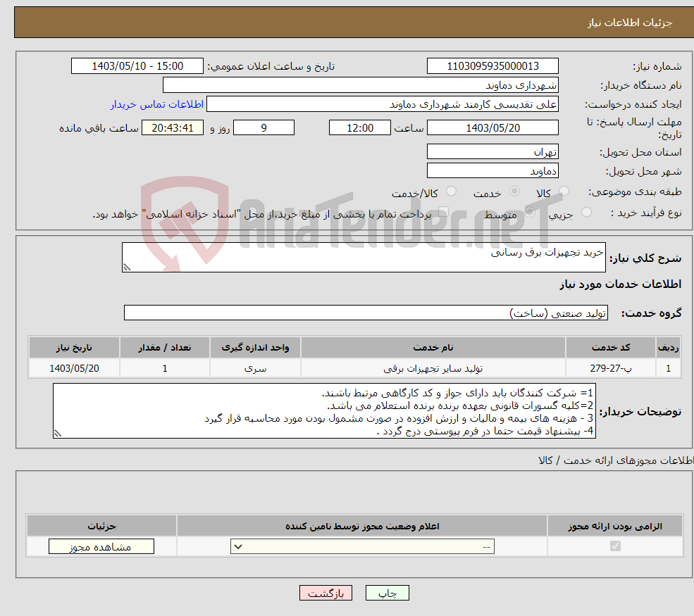
Task: Click the تعداد / مقدار column header
Action: tap(165, 348)
